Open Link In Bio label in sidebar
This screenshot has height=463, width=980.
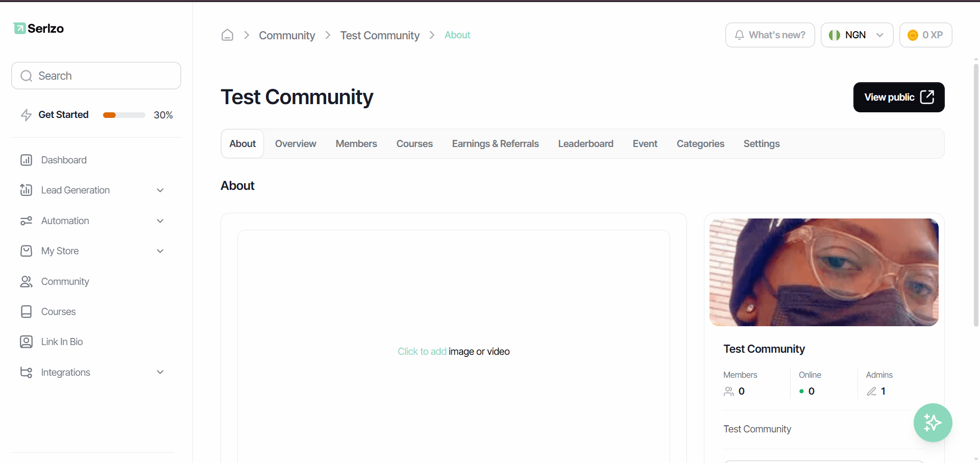pyautogui.click(x=62, y=342)
